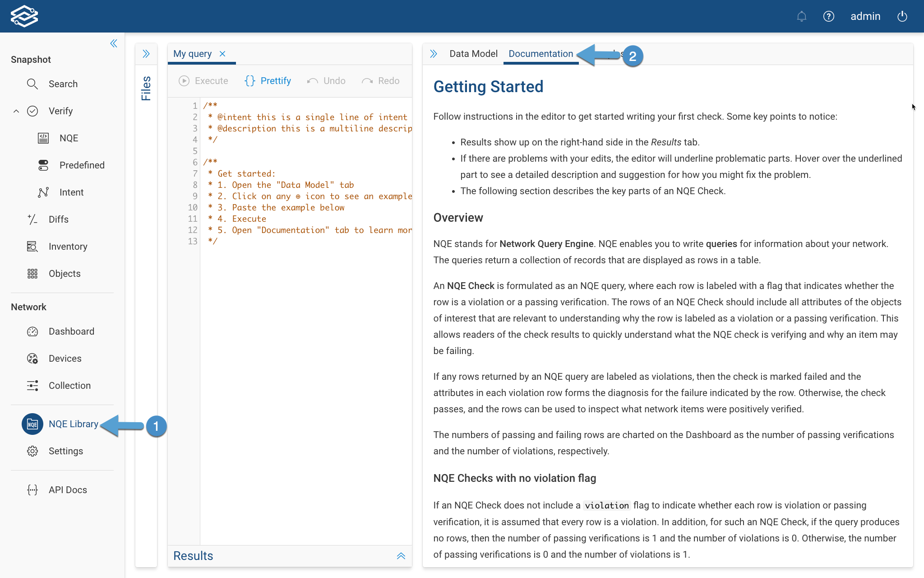Open the NQE Library from the sidebar
Image resolution: width=924 pixels, height=578 pixels.
pos(74,424)
